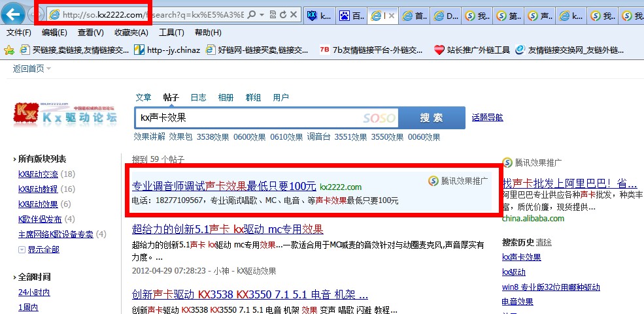Switch to the browser tab labeled D
The image size is (644, 314).
tap(447, 16)
